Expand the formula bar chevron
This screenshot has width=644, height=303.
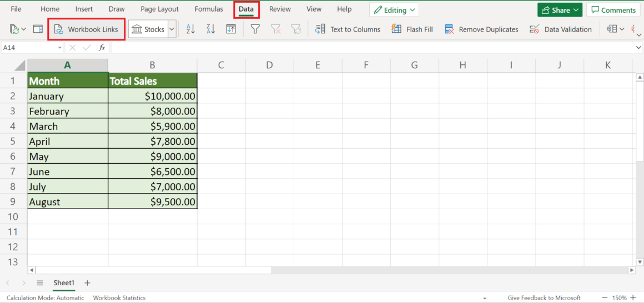638,48
